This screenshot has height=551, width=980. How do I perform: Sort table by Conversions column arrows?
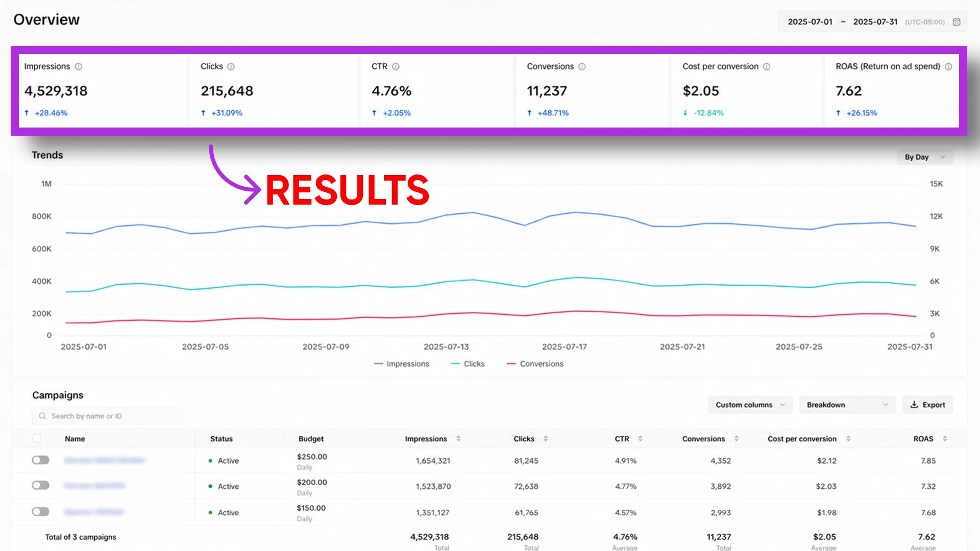(x=737, y=439)
